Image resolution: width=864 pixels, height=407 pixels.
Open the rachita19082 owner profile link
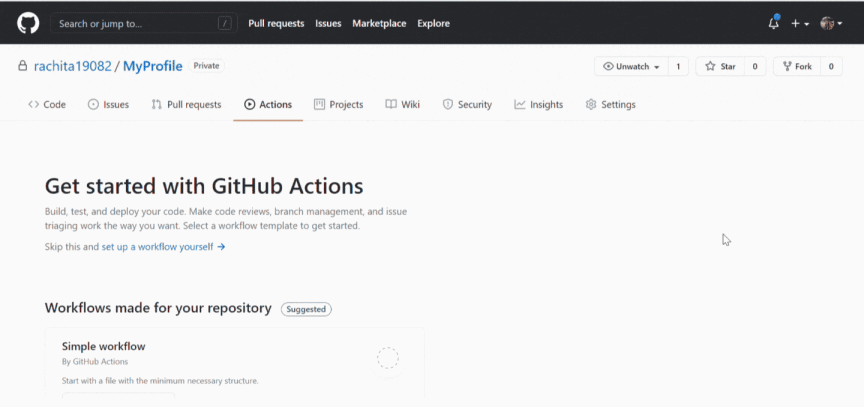tap(72, 66)
